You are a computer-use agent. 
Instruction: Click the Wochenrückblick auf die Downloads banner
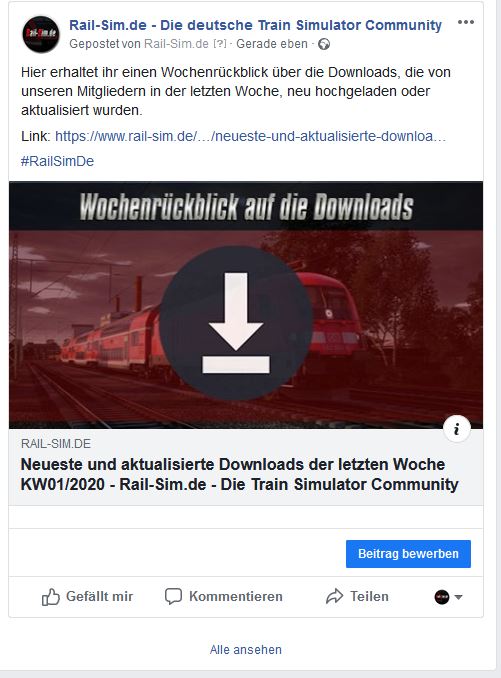coord(246,206)
